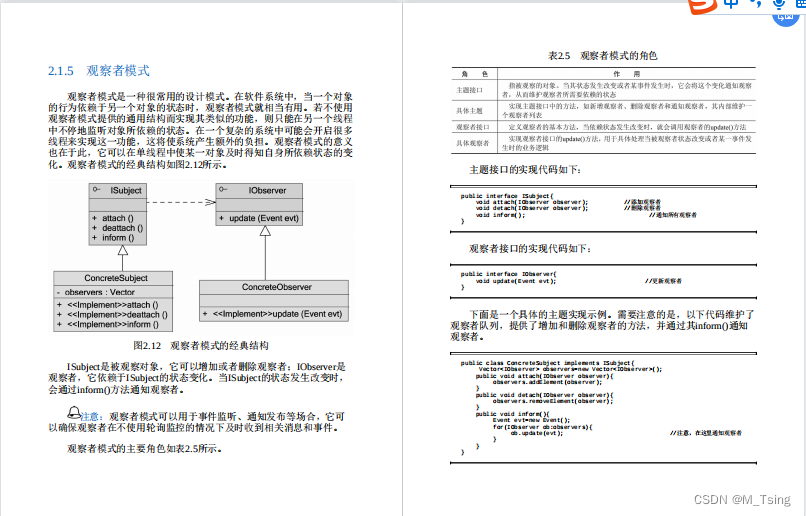The image size is (806, 516).
Task: Click '<<Implement>>attach ()' in ConcreteSubject
Action: [113, 305]
